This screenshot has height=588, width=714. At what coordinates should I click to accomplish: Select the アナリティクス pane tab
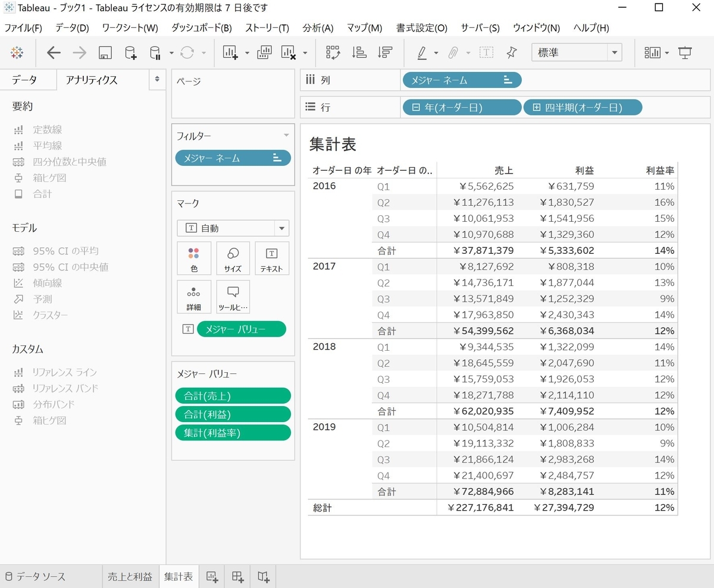click(92, 80)
